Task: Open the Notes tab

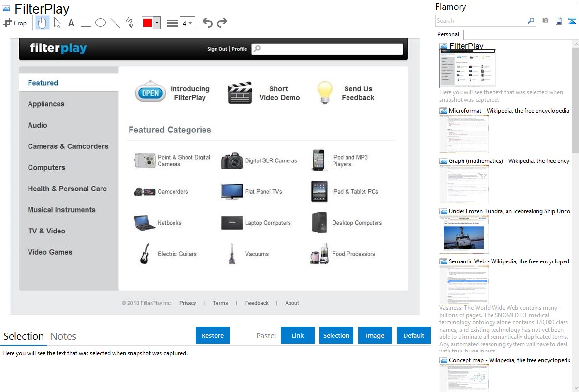Action: (x=63, y=336)
